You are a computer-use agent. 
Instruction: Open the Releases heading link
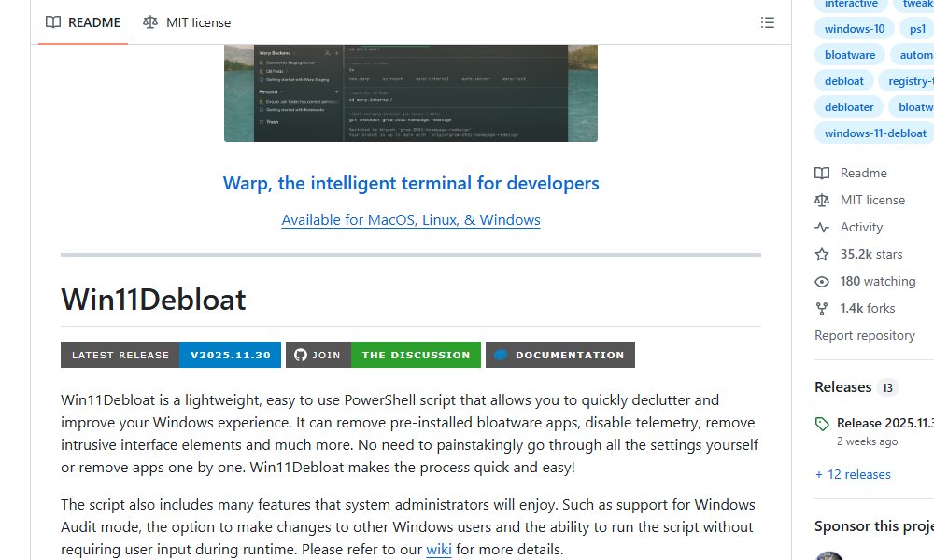tap(842, 386)
